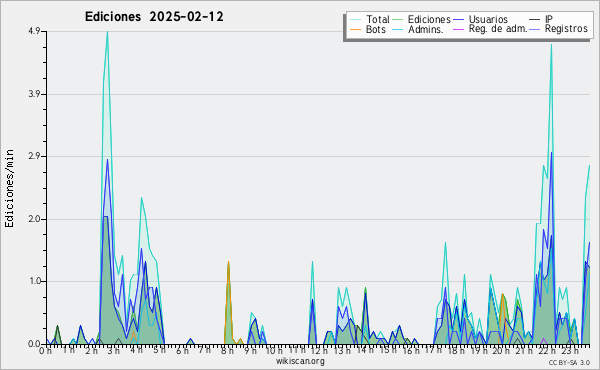Click the Registros legend label
The width and height of the screenshot is (600, 370).
point(566,29)
